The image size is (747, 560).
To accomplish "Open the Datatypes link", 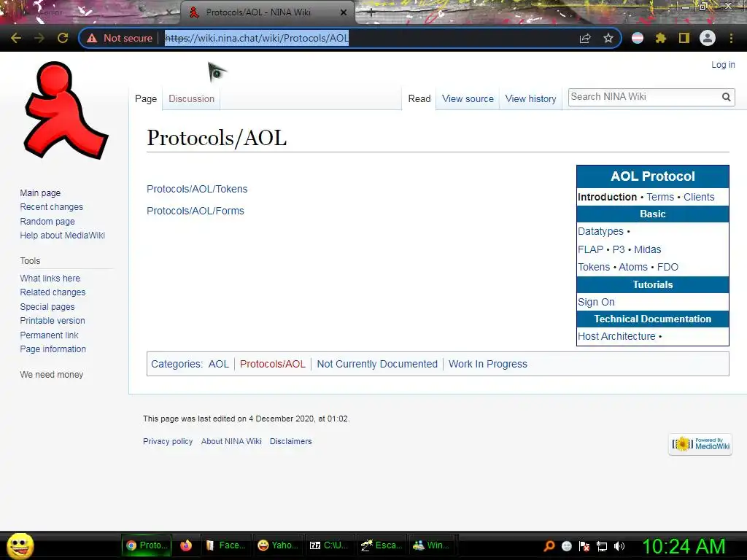I will pos(601,231).
